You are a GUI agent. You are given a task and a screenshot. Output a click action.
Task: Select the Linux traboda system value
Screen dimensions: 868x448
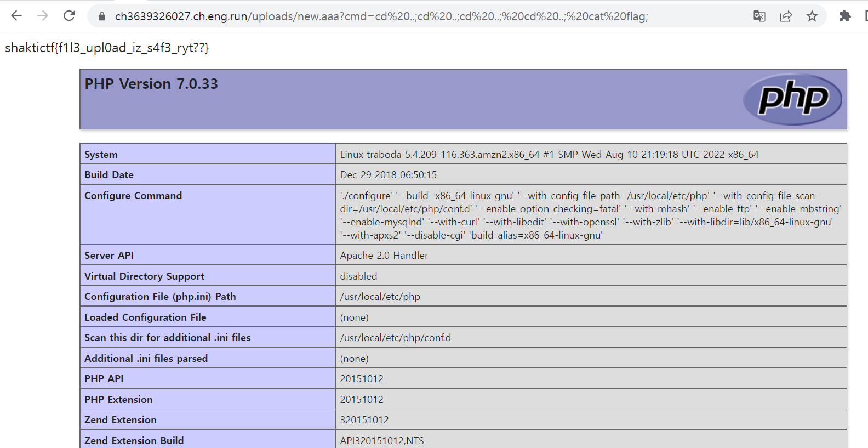click(549, 155)
